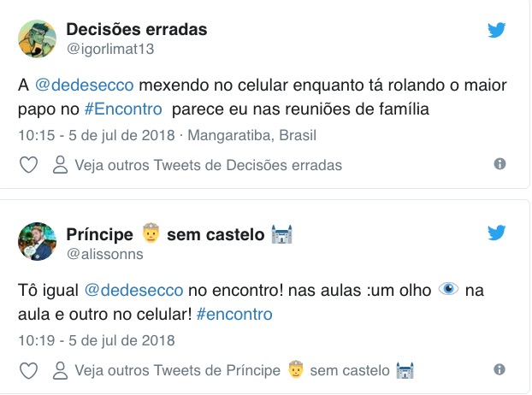This screenshot has width=532, height=395.
Task: Open Decisões erradas profile avatar
Action: click(38, 38)
